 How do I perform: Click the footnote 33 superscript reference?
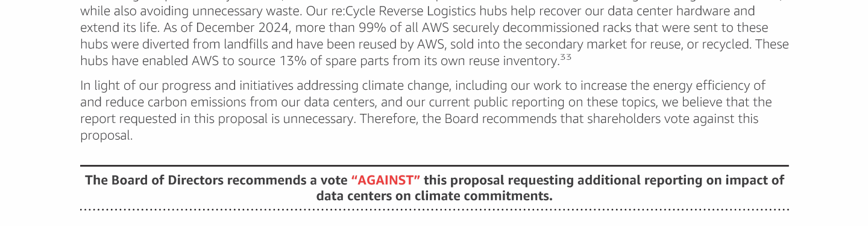coord(565,57)
